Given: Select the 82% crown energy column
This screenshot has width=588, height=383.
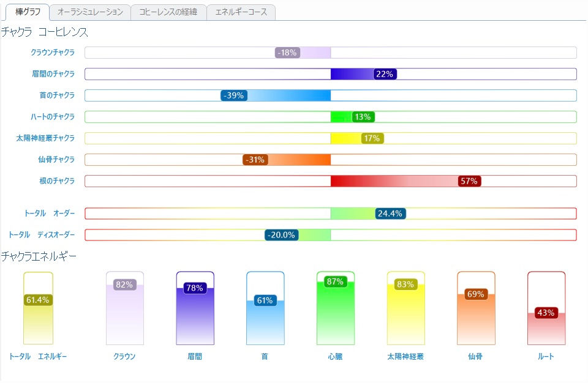Looking at the screenshot, I should click(125, 308).
